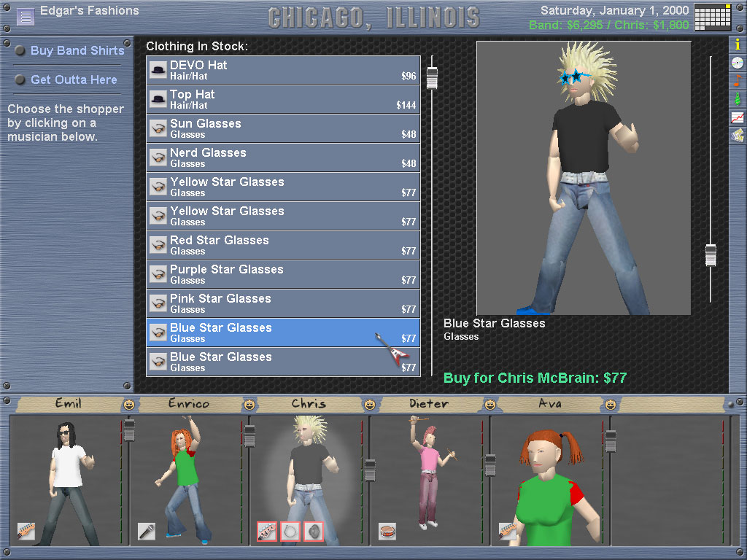Viewport: 747px width, 560px height.
Task: Click Buy for Chris McBrain: $77
Action: (x=535, y=378)
